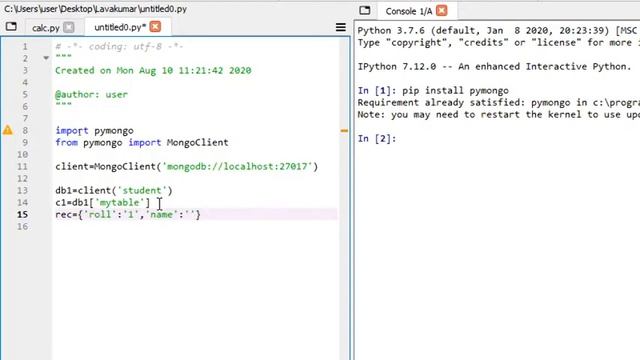Click the '@author: user' line

coord(91,95)
